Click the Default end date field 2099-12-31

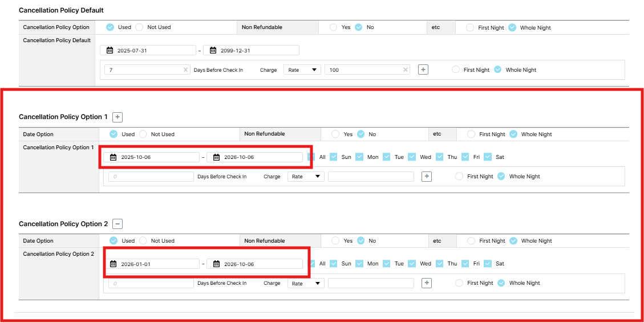pos(252,51)
